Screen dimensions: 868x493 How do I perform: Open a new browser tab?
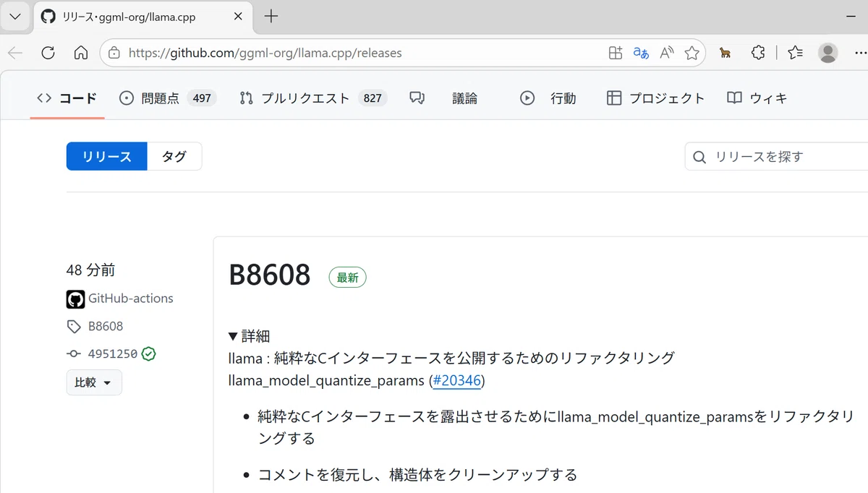tap(271, 16)
